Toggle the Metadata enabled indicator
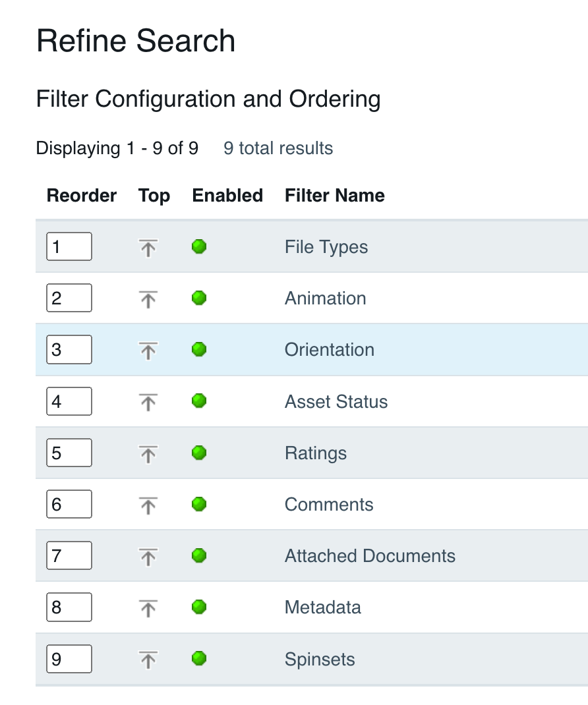The height and width of the screenshot is (705, 588). click(x=199, y=606)
